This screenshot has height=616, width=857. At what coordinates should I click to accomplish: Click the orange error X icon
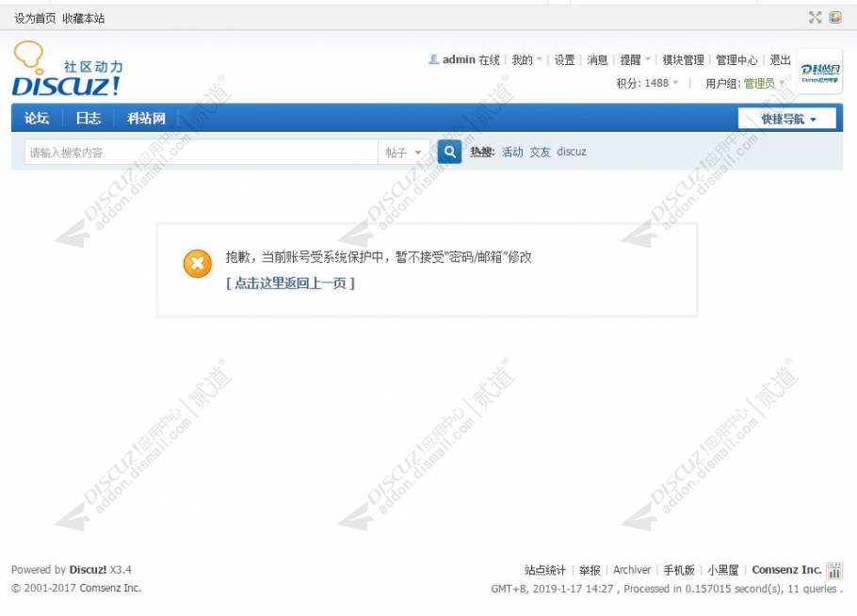point(198,264)
